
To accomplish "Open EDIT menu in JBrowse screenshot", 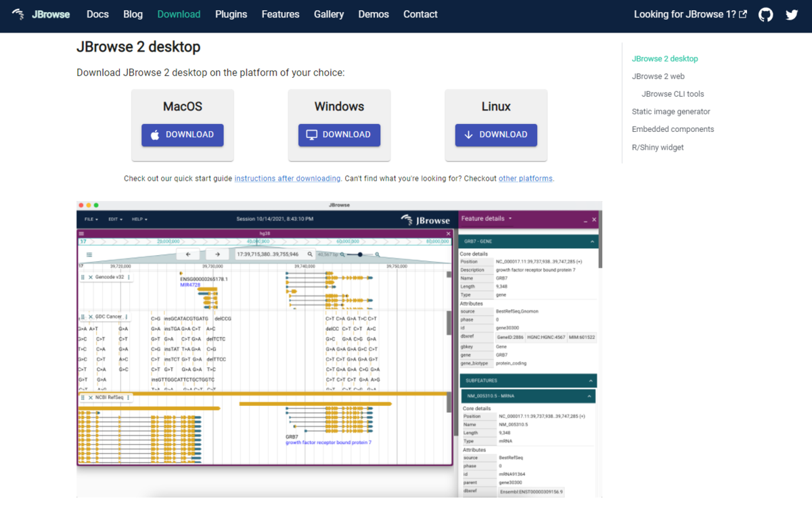I will coord(116,219).
